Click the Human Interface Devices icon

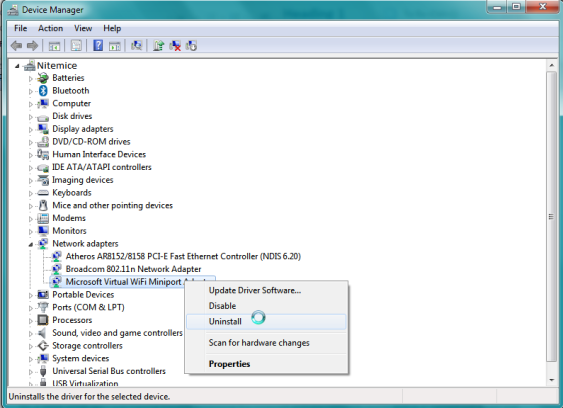(43, 154)
